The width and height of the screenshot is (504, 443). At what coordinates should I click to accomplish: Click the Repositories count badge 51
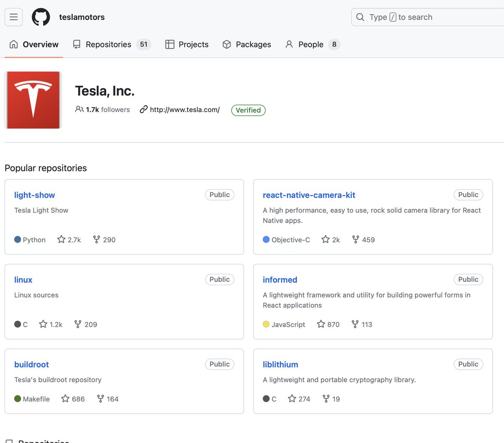(x=144, y=45)
